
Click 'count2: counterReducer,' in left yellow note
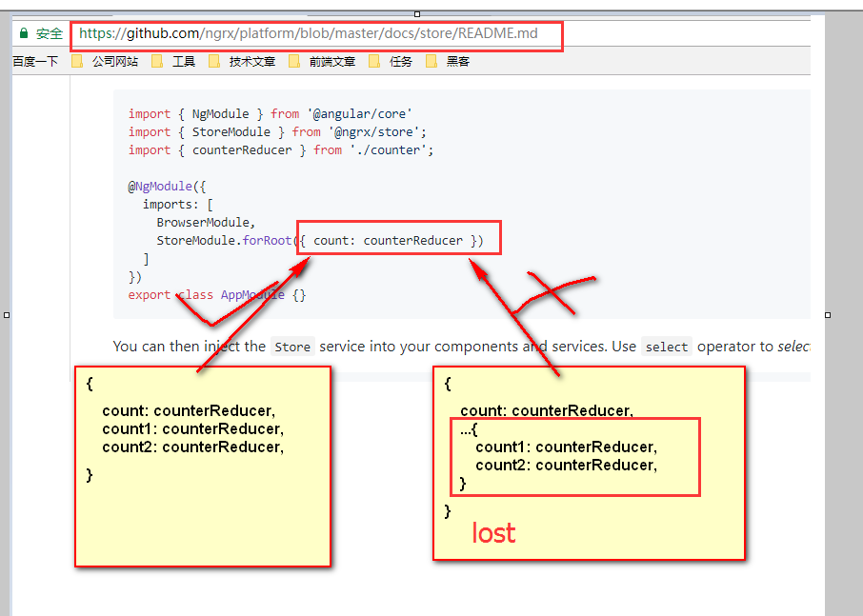pos(193,447)
